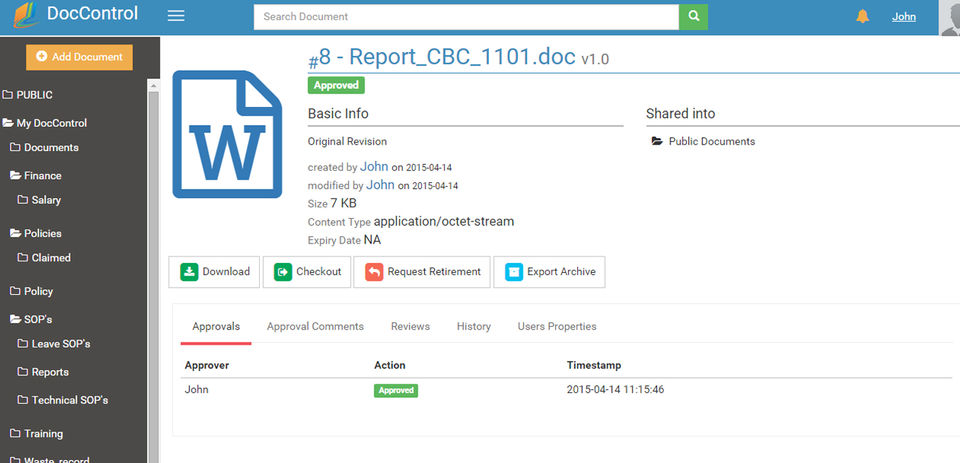Open the Public Documents shared folder link
The height and width of the screenshot is (463, 960).
pos(711,141)
